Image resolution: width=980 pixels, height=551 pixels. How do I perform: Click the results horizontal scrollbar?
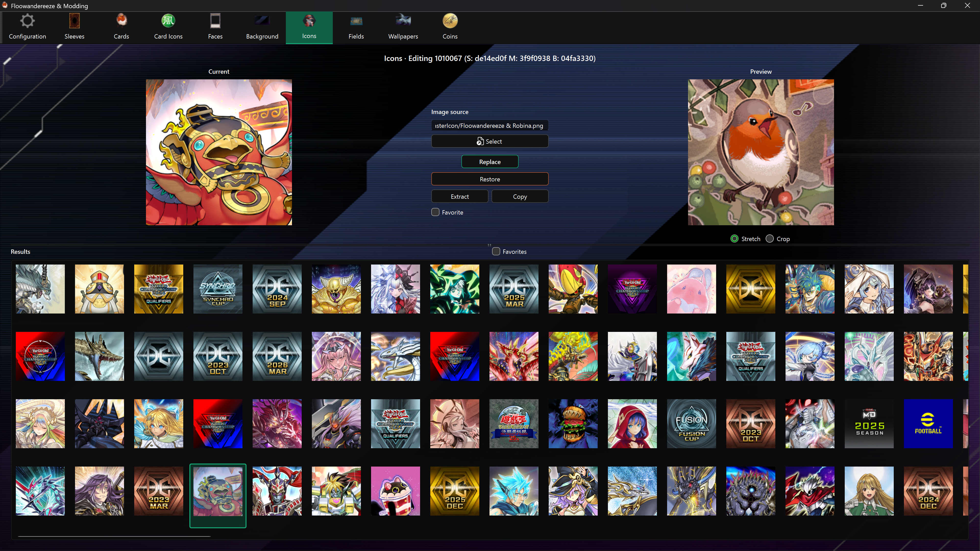coord(114,536)
